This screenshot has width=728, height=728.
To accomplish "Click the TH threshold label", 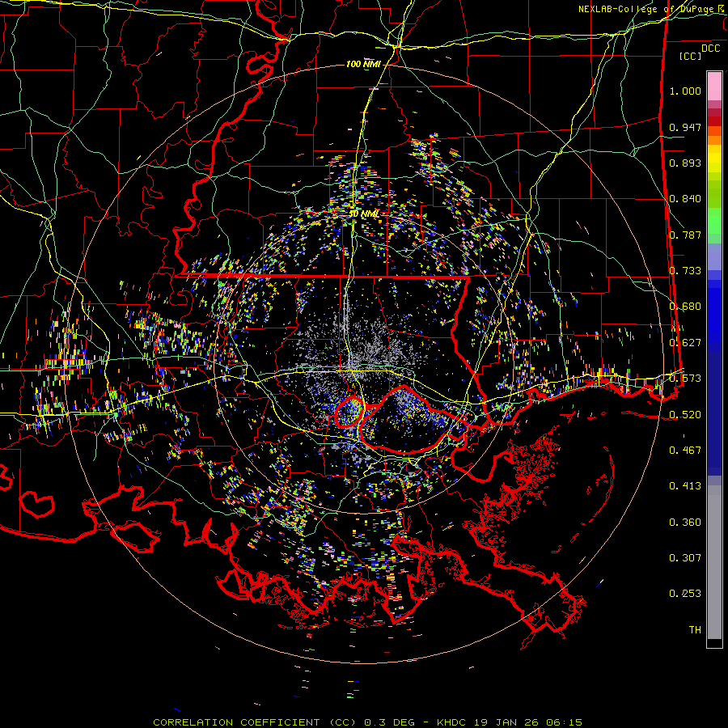I will point(694,629).
